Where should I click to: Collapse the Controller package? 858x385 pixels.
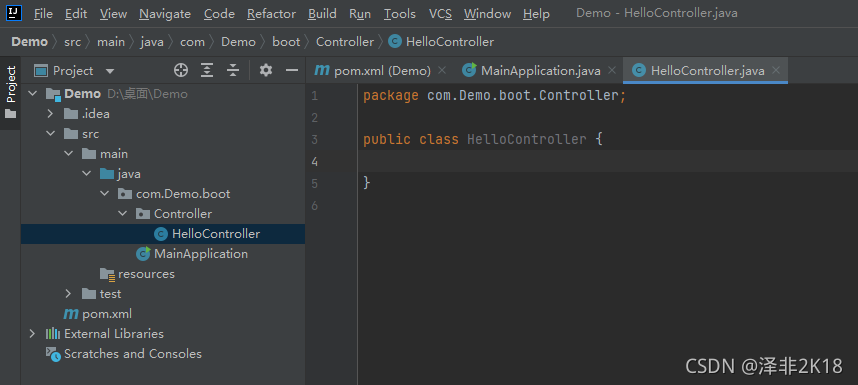[x=123, y=214]
